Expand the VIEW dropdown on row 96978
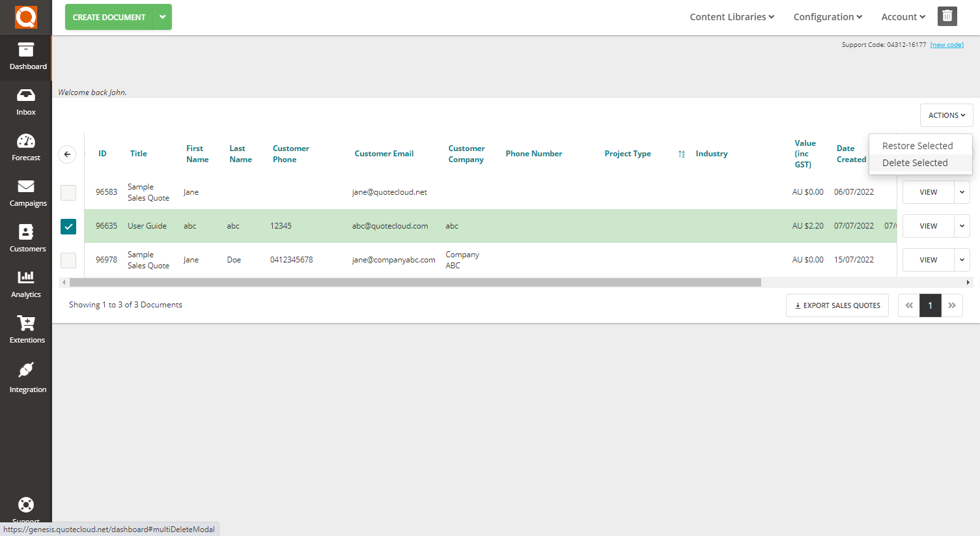Screen dimensions: 980x536 coord(962,259)
